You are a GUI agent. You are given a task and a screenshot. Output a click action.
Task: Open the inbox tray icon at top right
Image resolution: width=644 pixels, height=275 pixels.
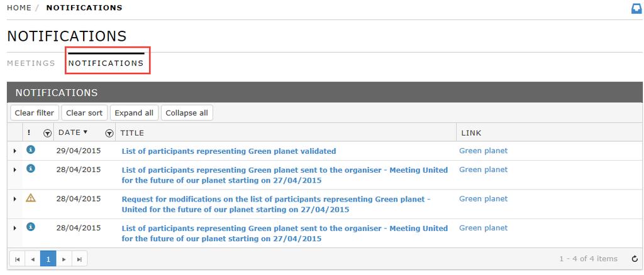pos(636,8)
